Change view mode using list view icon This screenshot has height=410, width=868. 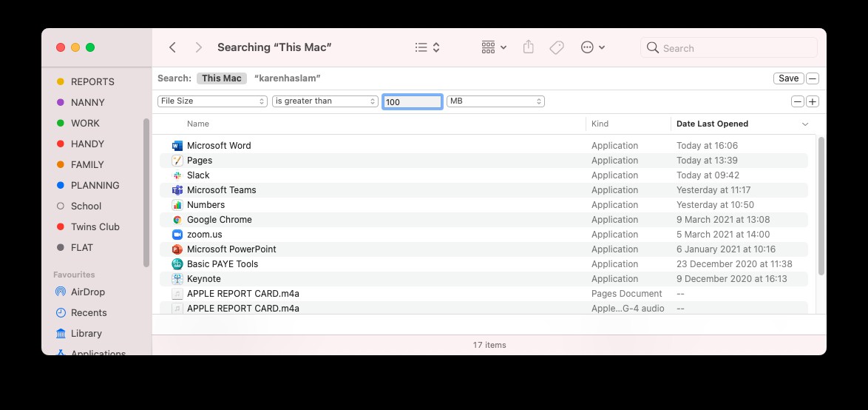(x=427, y=47)
